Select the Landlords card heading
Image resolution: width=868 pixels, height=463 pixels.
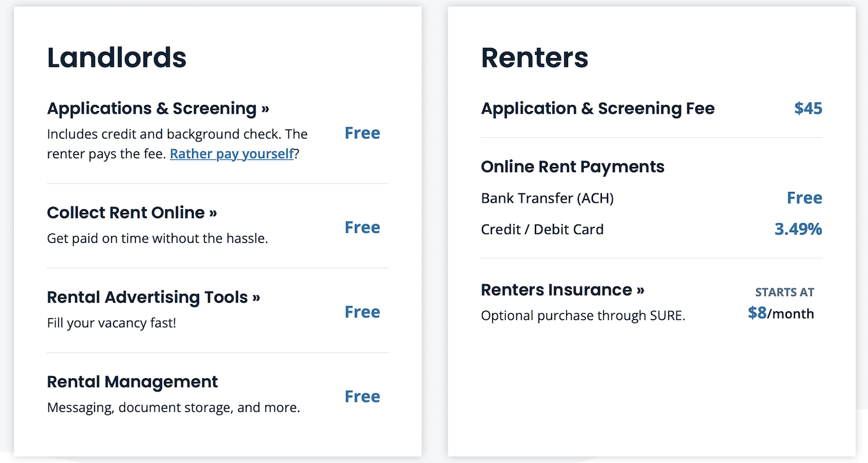(117, 57)
